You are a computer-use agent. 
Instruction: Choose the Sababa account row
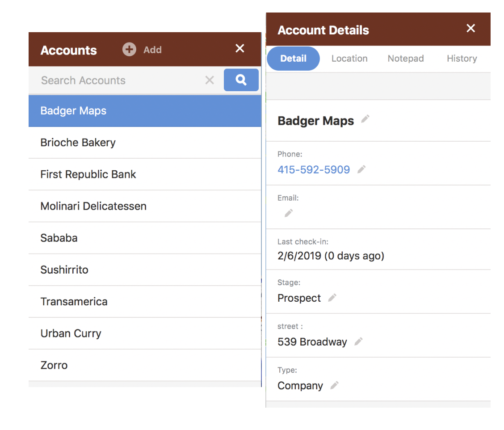145,238
